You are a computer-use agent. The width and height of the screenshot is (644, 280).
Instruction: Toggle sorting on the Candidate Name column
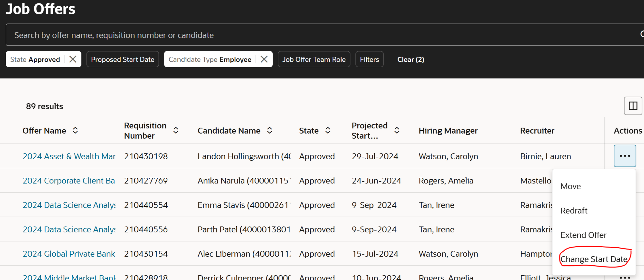coord(269,130)
